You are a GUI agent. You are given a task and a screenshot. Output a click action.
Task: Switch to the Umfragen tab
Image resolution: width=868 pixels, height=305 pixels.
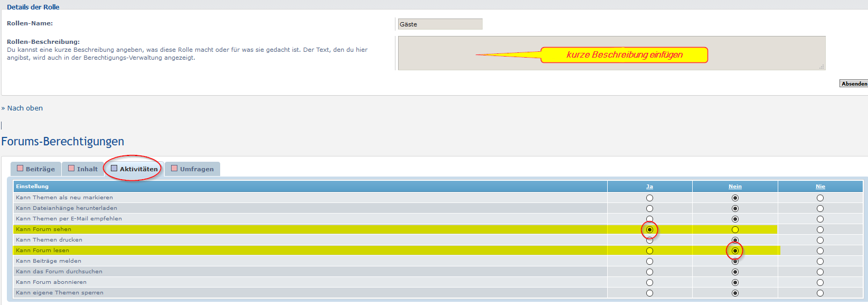tap(193, 169)
